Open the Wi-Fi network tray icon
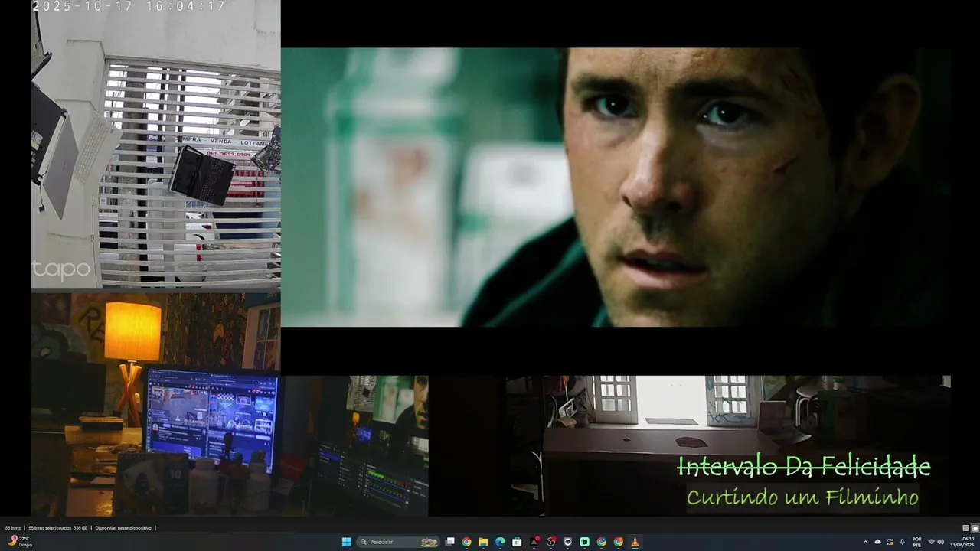Screen dimensions: 980x551 point(931,542)
